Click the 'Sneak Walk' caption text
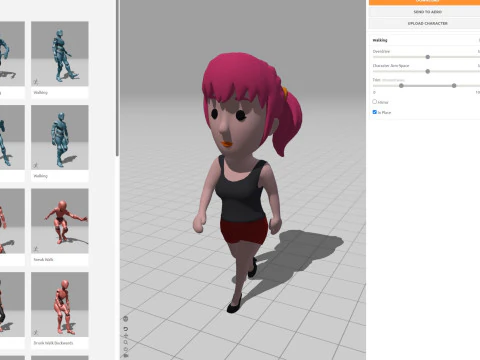The image size is (480, 360). [43, 259]
